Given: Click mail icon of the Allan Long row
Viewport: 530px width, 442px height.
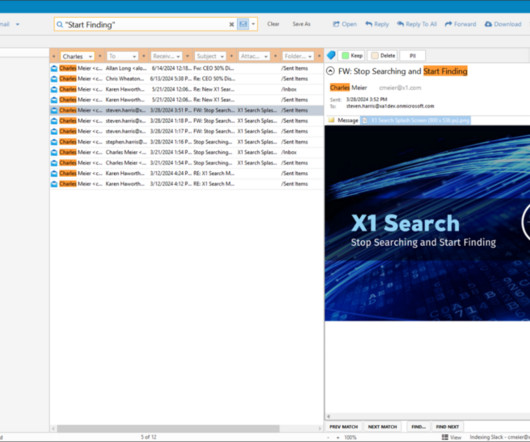Looking at the screenshot, I should pos(54,68).
